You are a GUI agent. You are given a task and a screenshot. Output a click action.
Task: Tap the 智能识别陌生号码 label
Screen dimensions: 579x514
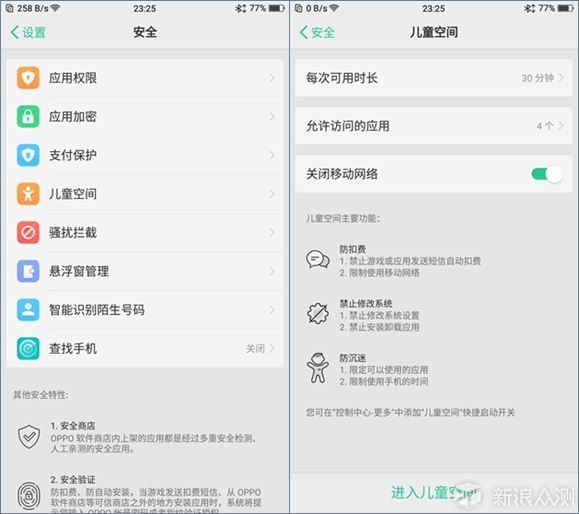[97, 310]
